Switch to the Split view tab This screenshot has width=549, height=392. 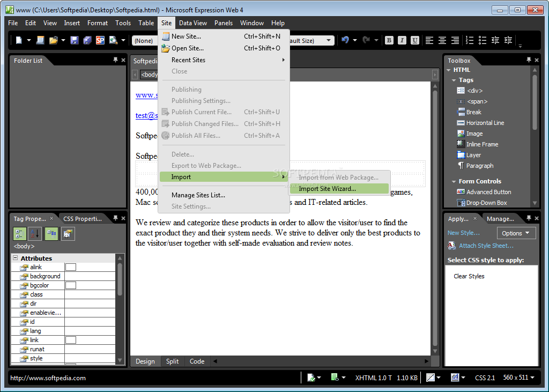[x=172, y=361]
